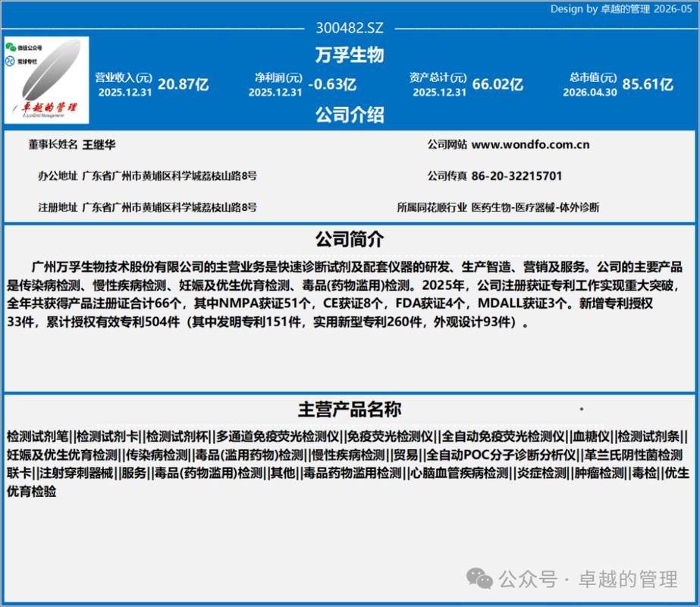Click the green WeChat icon in the logo
The image size is (700, 607).
click(x=11, y=47)
